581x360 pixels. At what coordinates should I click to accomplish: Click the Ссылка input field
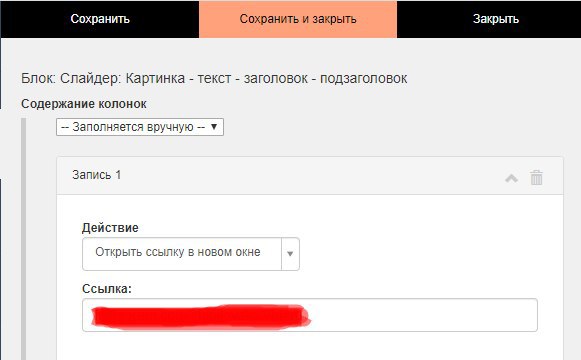[x=310, y=315]
